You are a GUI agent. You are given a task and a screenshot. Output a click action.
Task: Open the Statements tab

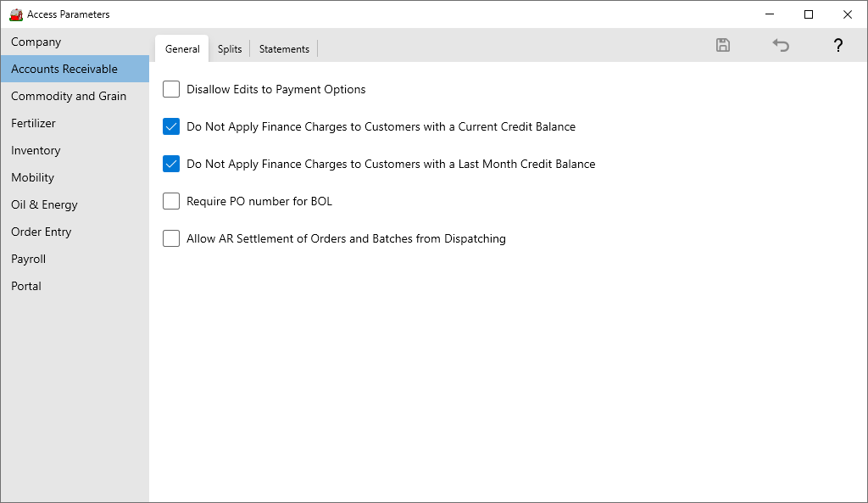[284, 49]
